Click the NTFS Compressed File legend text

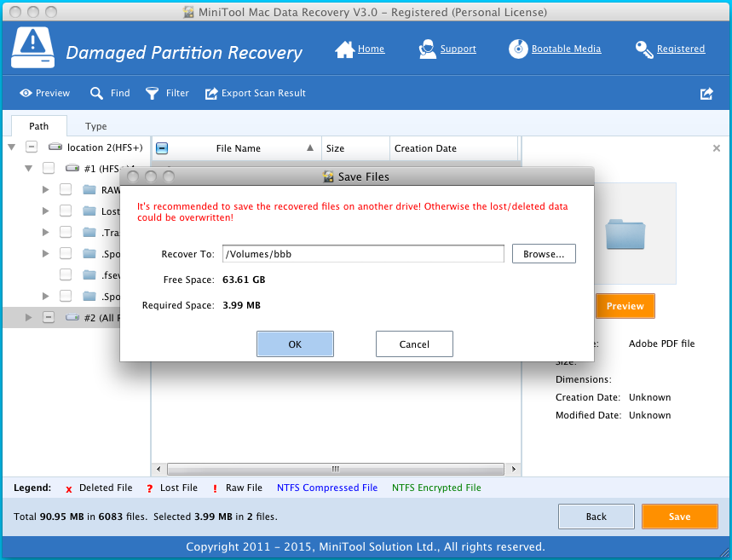point(327,488)
